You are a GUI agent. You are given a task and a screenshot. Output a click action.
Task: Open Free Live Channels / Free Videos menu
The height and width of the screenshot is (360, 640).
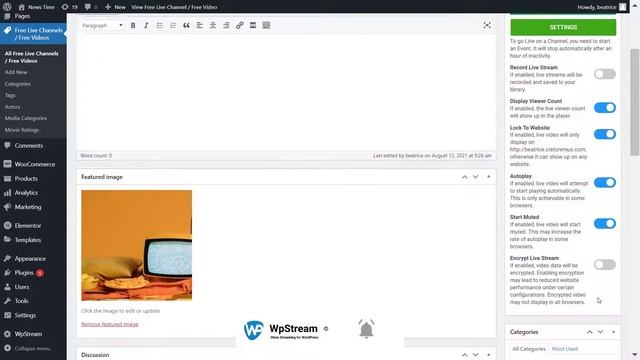pos(33,34)
